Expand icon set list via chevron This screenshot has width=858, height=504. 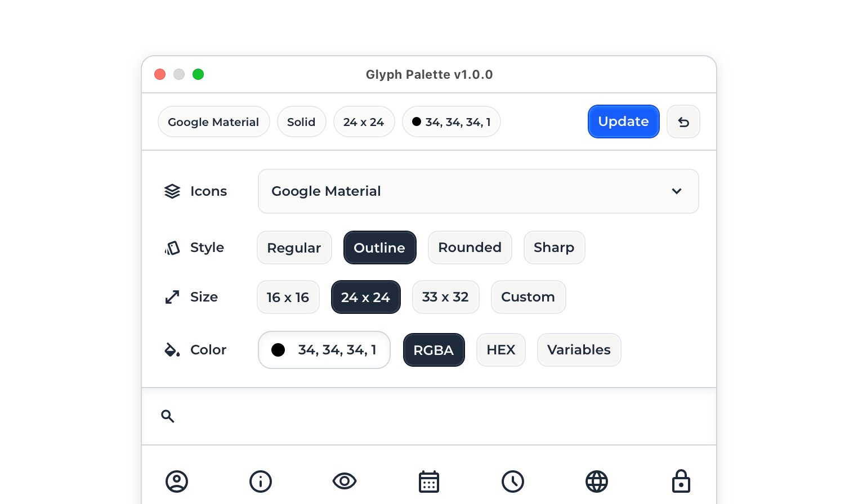pyautogui.click(x=677, y=192)
